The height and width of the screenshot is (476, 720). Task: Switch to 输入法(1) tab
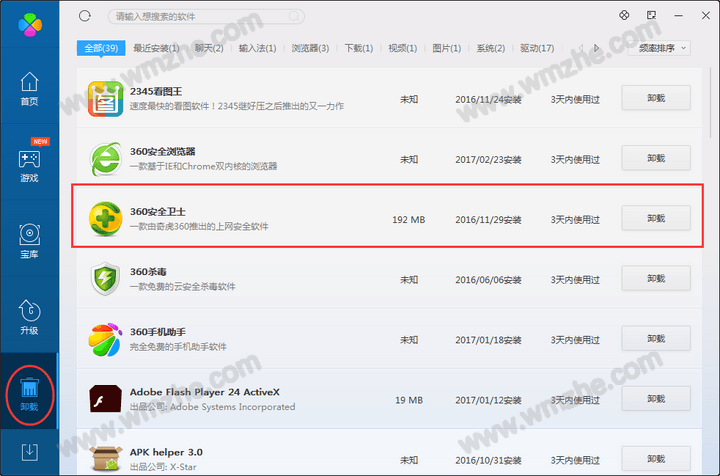258,48
